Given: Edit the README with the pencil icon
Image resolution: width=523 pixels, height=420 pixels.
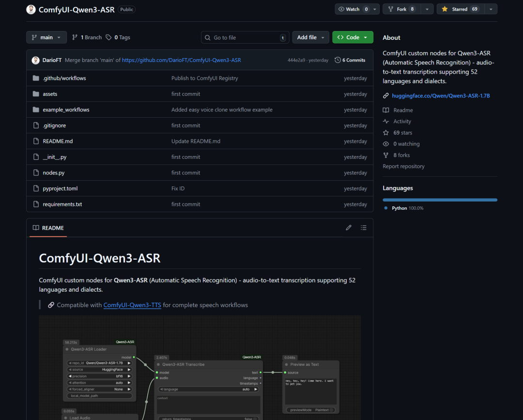Looking at the screenshot, I should (349, 228).
